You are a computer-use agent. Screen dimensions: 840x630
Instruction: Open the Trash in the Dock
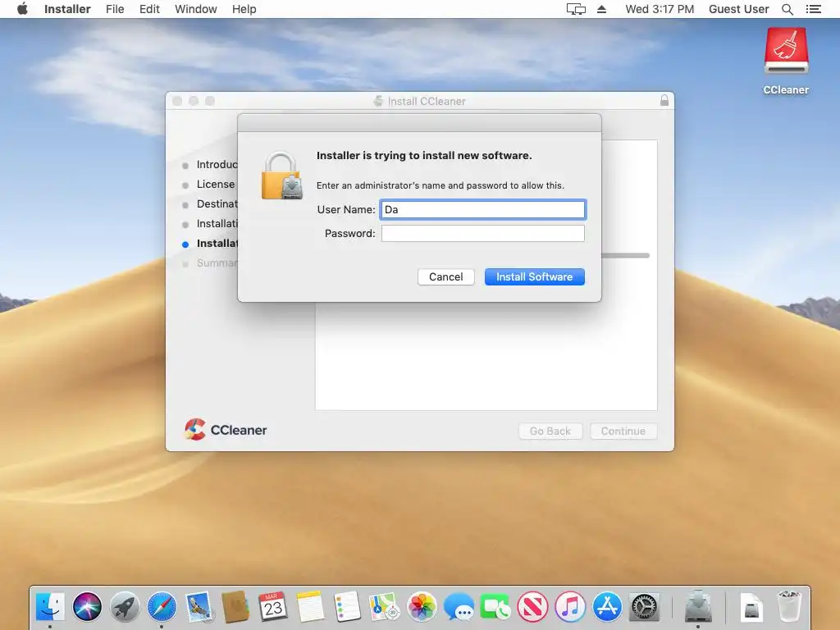click(789, 607)
